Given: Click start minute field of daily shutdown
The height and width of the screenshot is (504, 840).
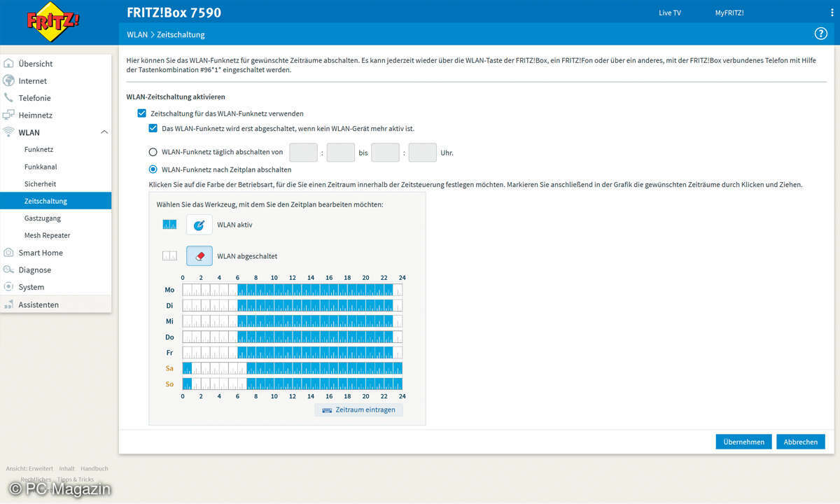Looking at the screenshot, I should coord(341,152).
